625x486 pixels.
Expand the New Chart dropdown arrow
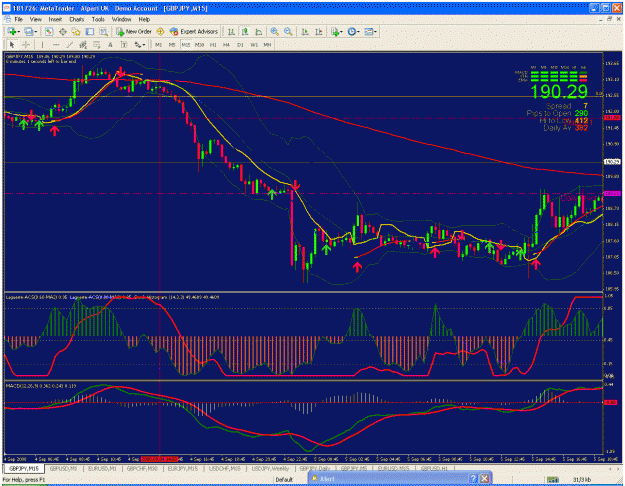click(18, 31)
